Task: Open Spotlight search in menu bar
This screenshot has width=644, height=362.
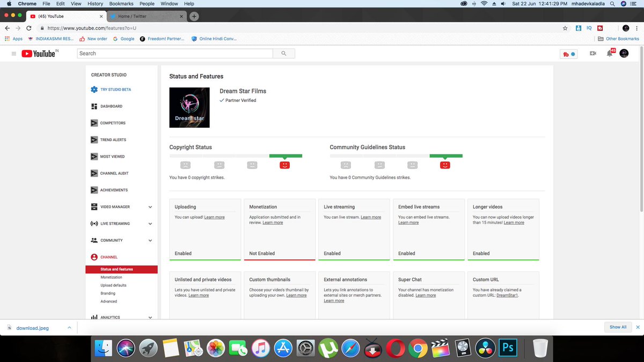Action: (612, 4)
